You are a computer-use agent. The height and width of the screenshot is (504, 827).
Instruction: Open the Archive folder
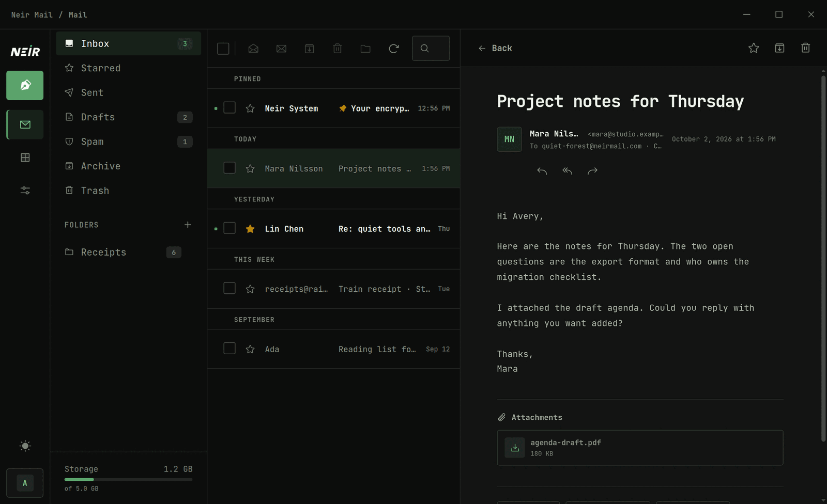tap(128, 166)
